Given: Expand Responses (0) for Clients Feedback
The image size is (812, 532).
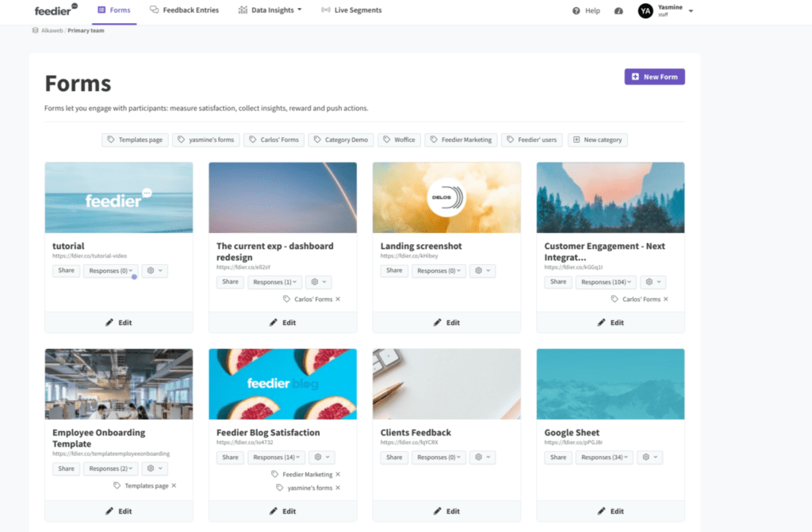Looking at the screenshot, I should coord(439,457).
